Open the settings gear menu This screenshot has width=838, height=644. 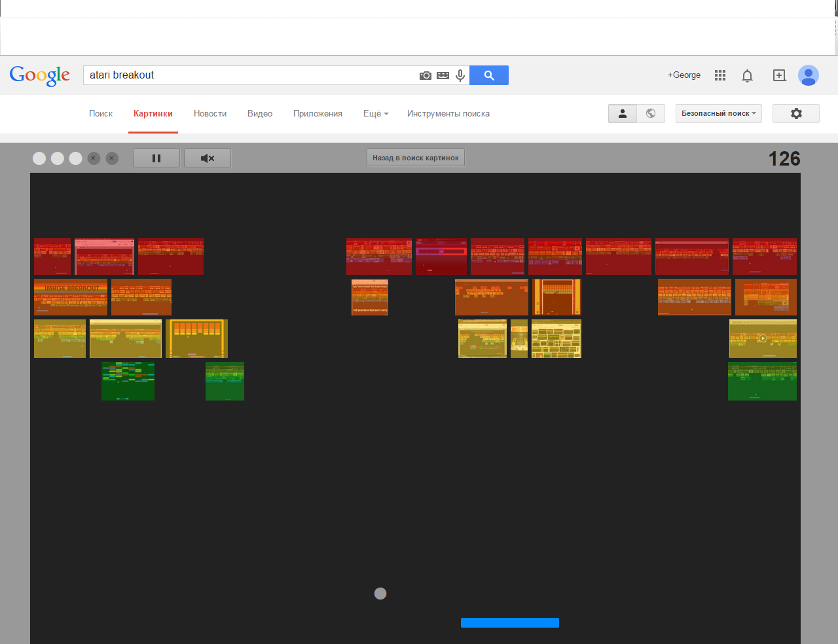[x=796, y=113]
